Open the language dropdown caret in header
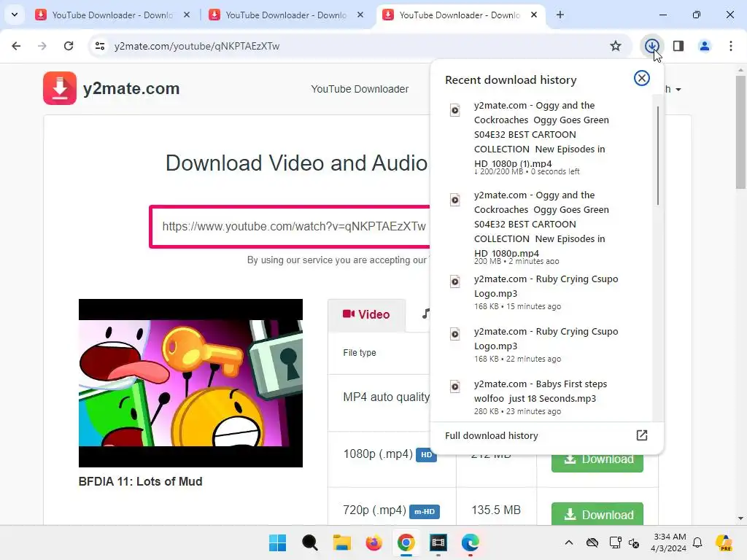Screen dimensions: 747x560 [678, 90]
